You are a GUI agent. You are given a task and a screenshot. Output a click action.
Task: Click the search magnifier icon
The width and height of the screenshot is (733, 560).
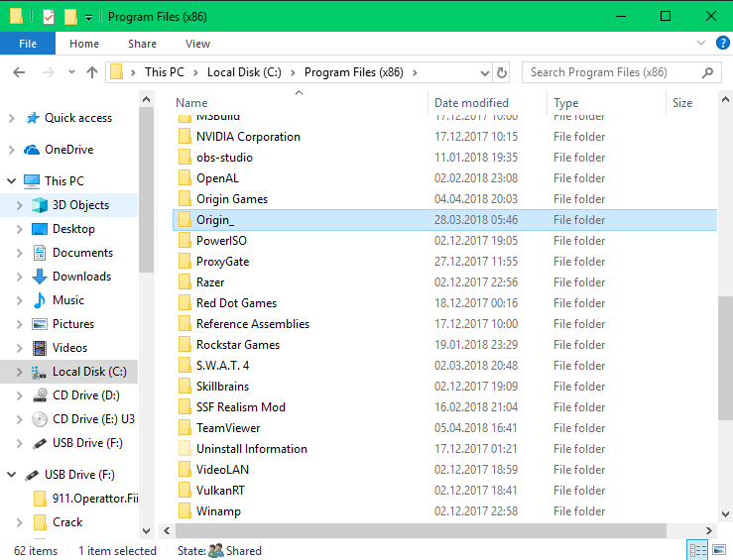pyautogui.click(x=708, y=72)
